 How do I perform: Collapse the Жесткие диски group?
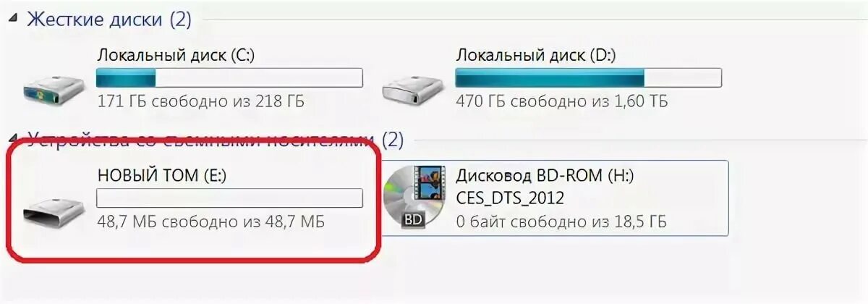(x=15, y=20)
